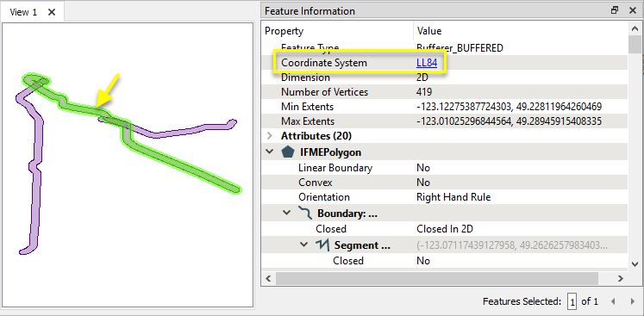Collapse the IFMEPolygon node
Viewport: 644px width, 316px height.
270,152
